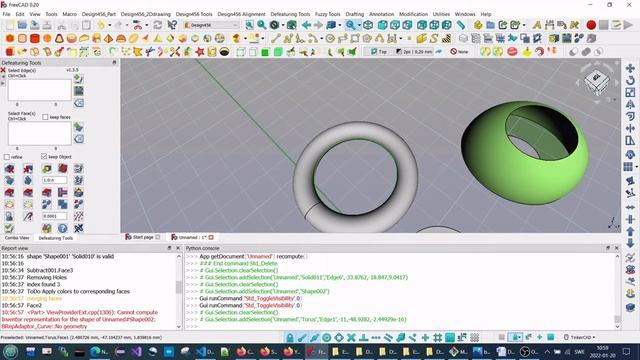640x360 pixels.
Task: Open the Design456_Part menu
Action: 99,14
